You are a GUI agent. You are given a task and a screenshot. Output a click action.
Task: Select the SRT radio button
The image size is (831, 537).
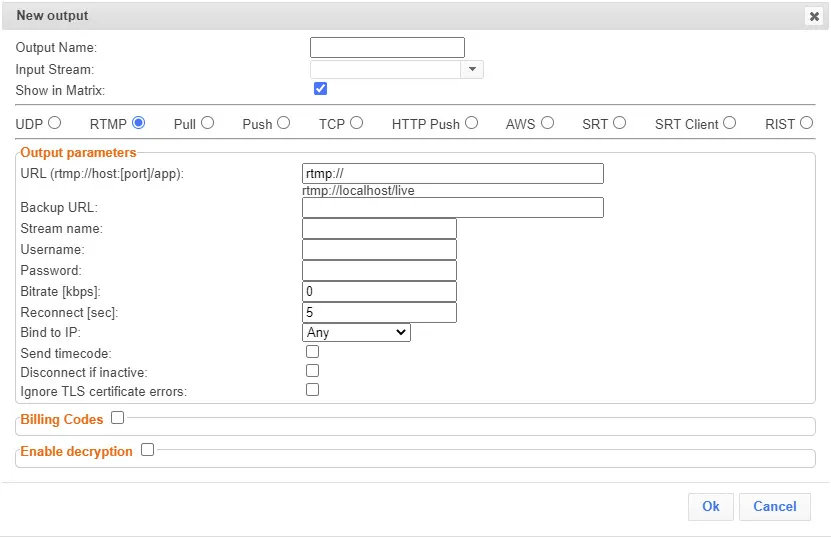tap(619, 123)
